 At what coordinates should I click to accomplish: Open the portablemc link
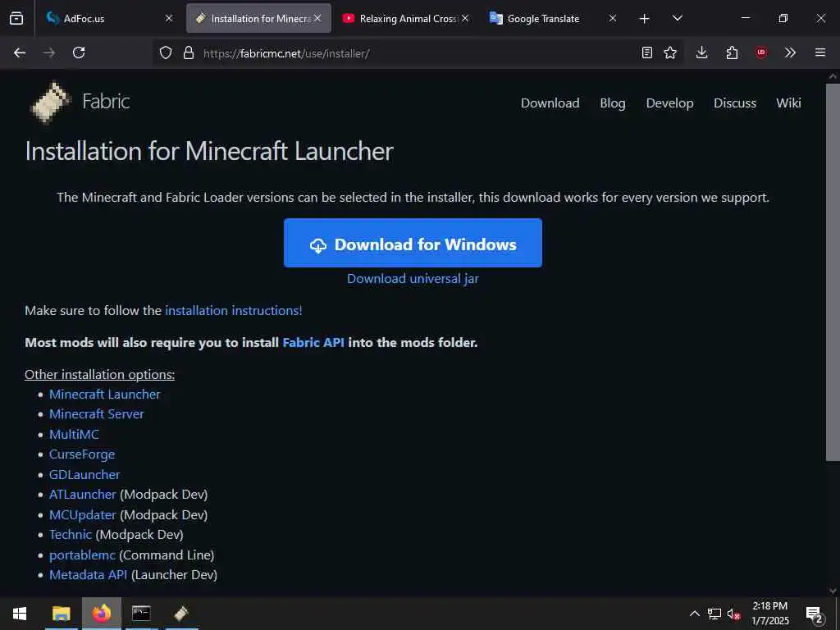point(82,555)
